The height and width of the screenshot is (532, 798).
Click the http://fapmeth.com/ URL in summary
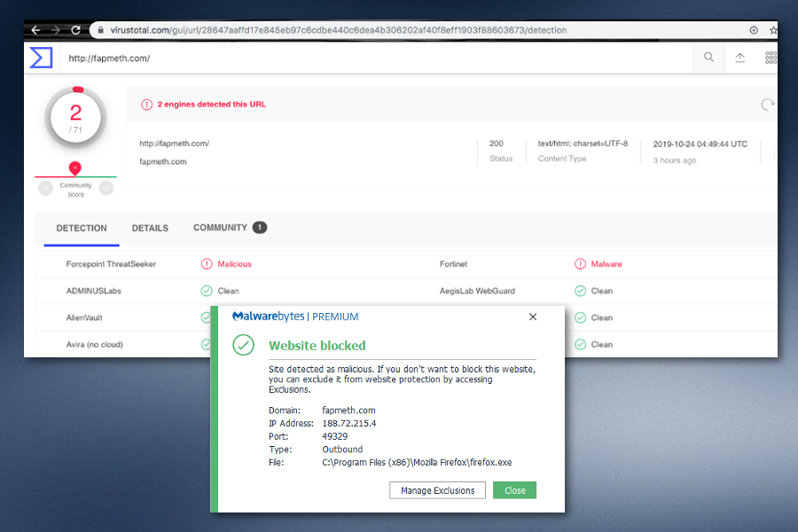click(x=175, y=144)
